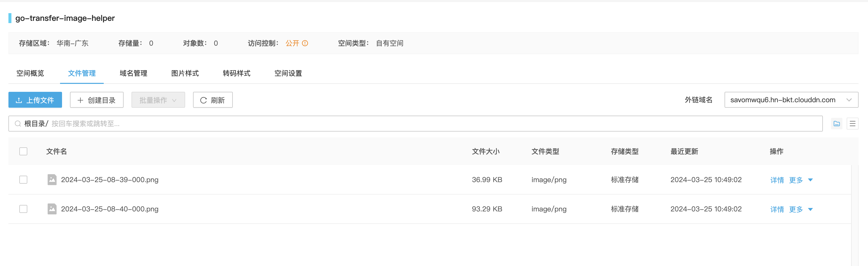868x266 pixels.
Task: Click the 文件大小 column header
Action: pos(486,151)
